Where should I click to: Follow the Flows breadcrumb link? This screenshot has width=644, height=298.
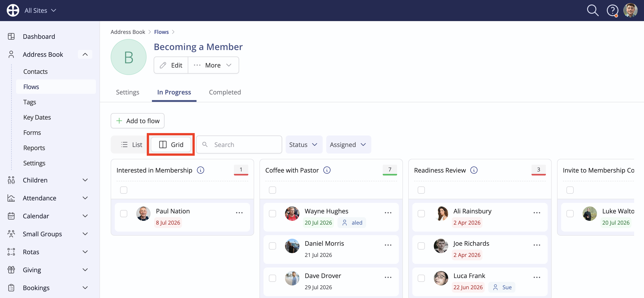point(161,32)
